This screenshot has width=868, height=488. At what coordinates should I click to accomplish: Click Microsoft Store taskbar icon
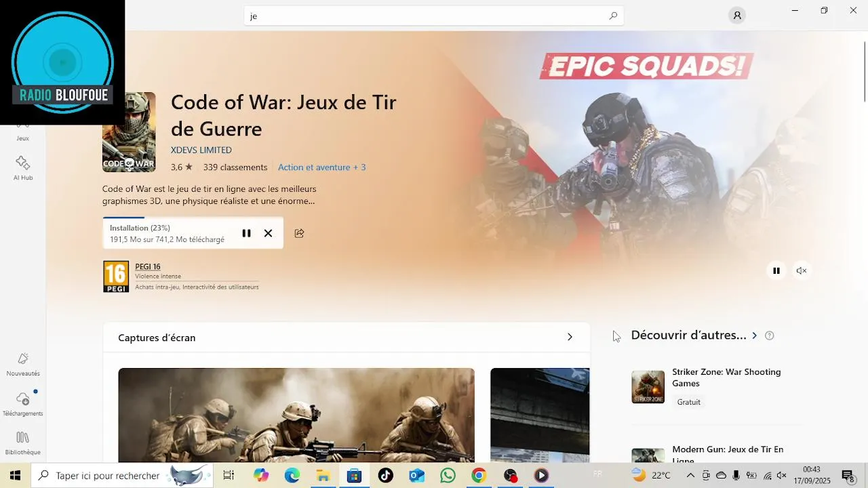click(354, 475)
